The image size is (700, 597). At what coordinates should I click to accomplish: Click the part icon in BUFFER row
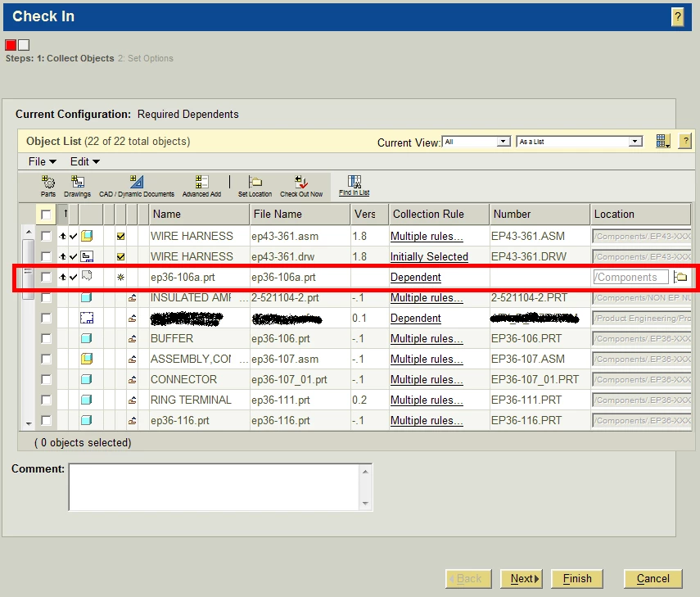(x=87, y=338)
